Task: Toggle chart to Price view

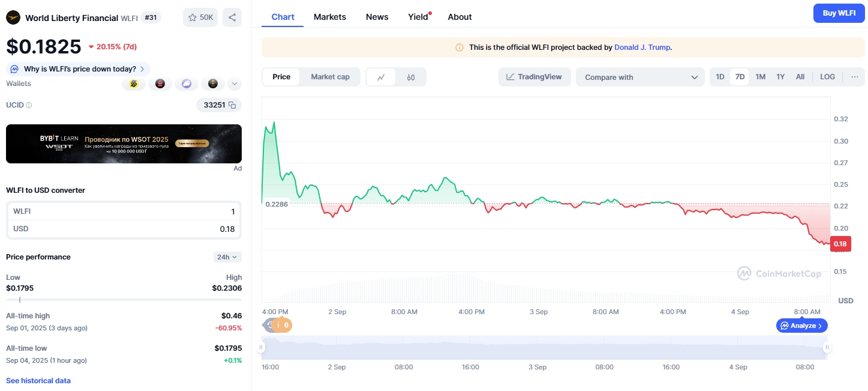Action: point(281,77)
